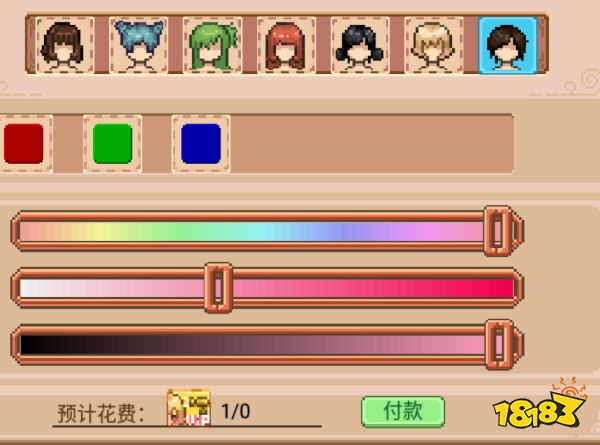
Task: Choose the blue cat-ear bun hairstyle
Action: (139, 45)
